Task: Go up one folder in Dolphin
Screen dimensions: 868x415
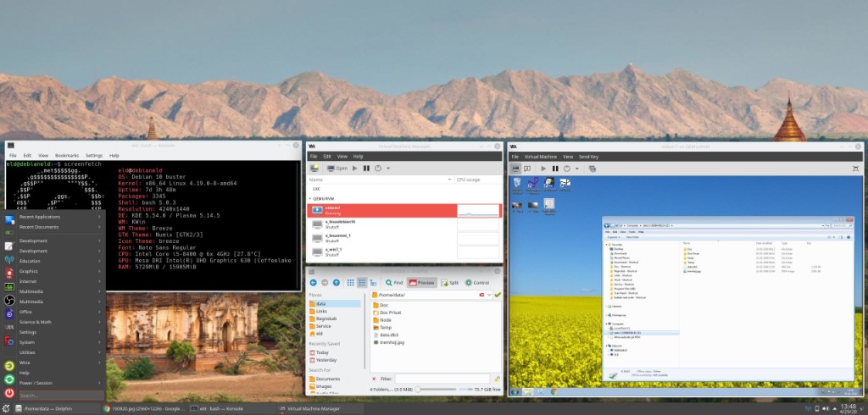Action: (336, 283)
